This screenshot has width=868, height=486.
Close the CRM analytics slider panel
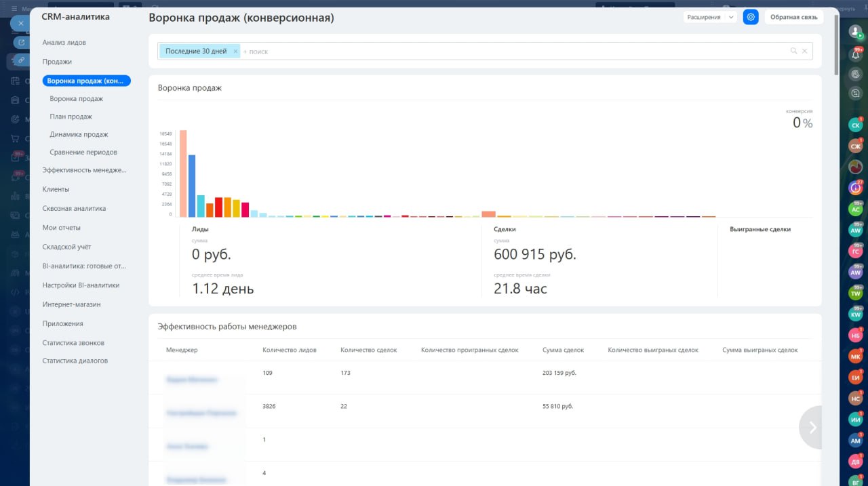coord(20,23)
